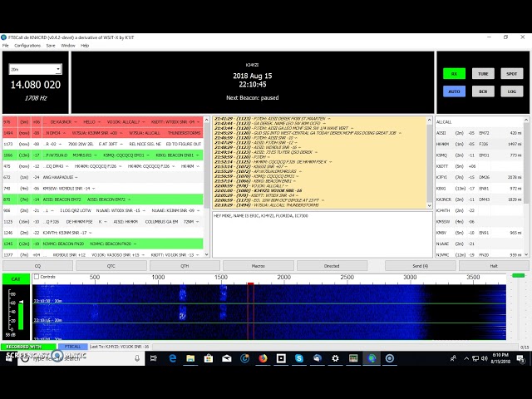This screenshot has width=532, height=399.
Task: Open the volume control in system tray
Action: tap(484, 358)
